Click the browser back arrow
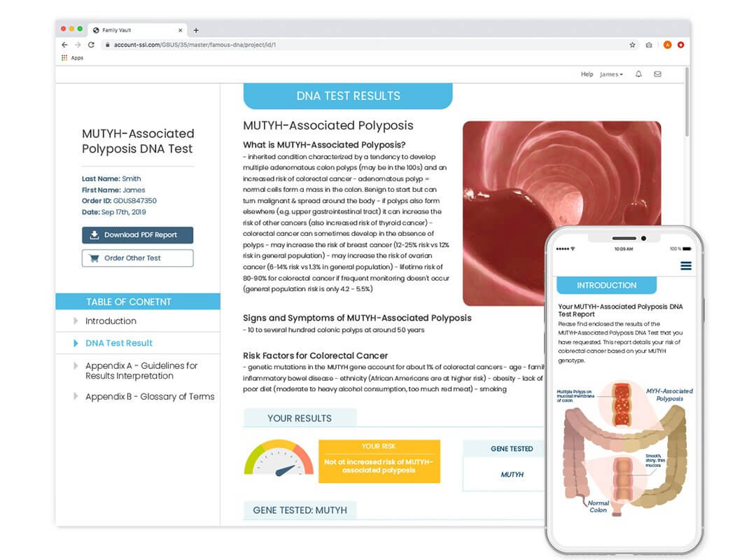The height and width of the screenshot is (560, 756). [x=64, y=44]
